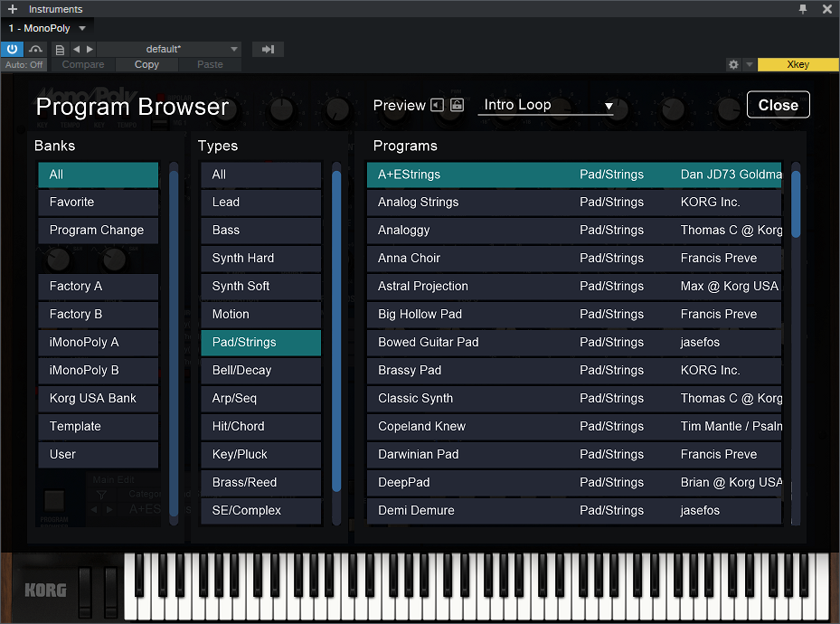The width and height of the screenshot is (840, 624).
Task: Close the Program Browser
Action: [x=778, y=105]
